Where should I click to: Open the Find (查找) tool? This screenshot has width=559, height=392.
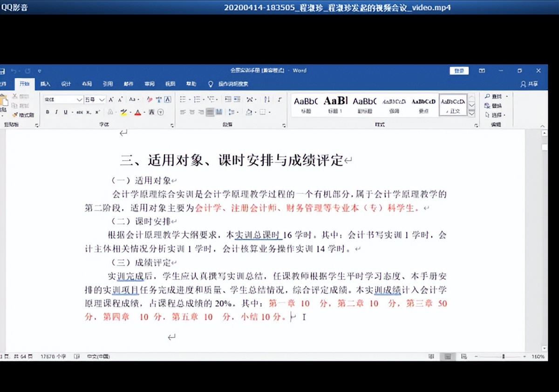point(494,96)
